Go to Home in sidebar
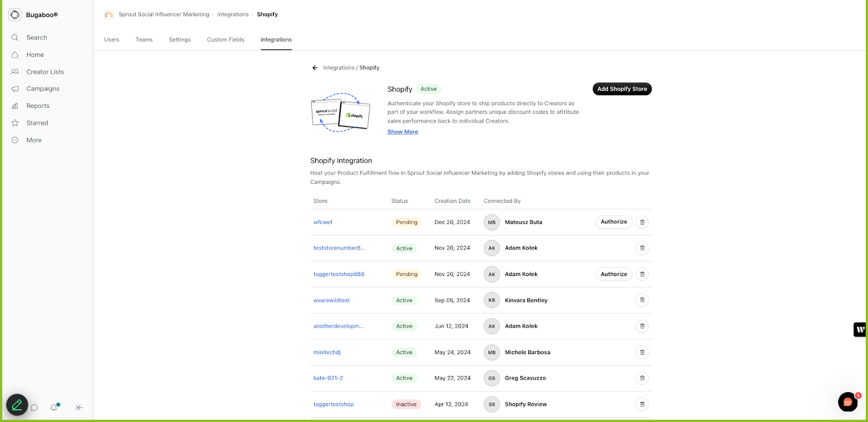This screenshot has width=868, height=422. pyautogui.click(x=35, y=55)
